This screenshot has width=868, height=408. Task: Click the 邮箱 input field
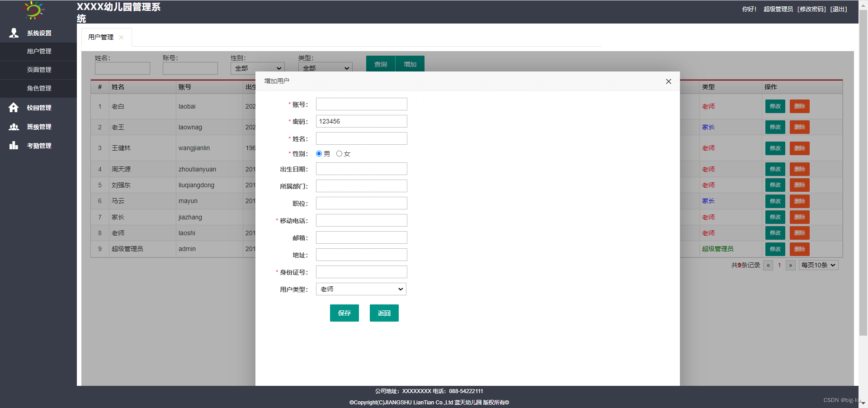[362, 237]
